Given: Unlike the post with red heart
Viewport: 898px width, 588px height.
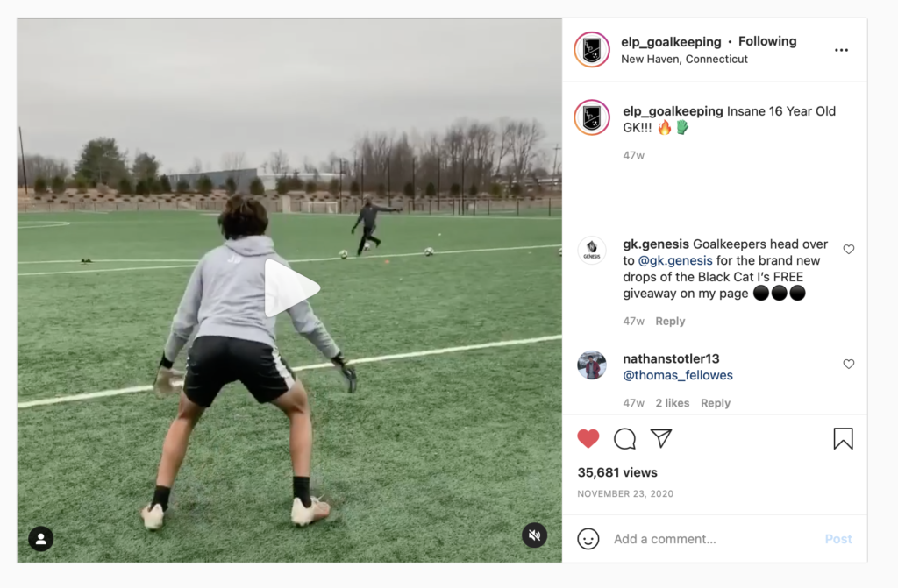Looking at the screenshot, I should pos(588,438).
